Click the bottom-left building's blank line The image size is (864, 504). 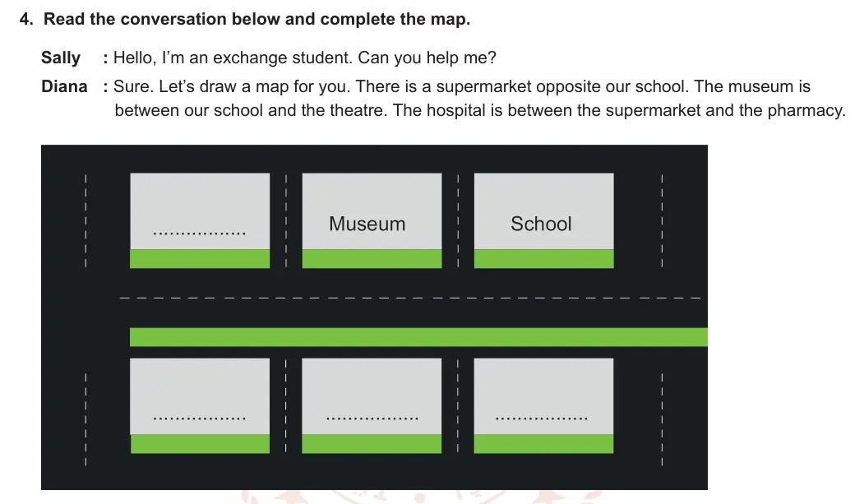(x=200, y=418)
